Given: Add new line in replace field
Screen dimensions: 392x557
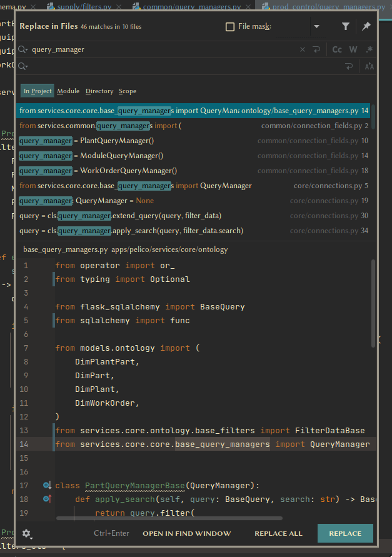Looking at the screenshot, I should coord(349,66).
